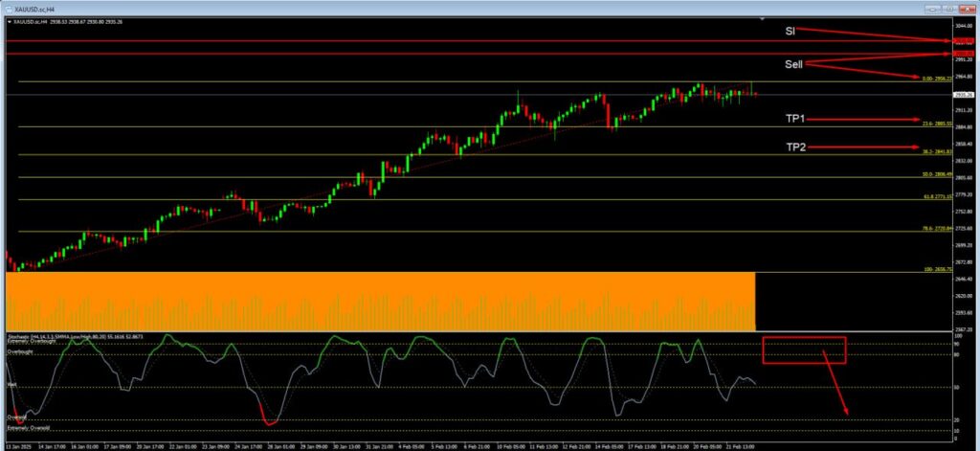Click the Fibonacci 78.6 level label 2720.84
Screen dimensions: 980x451
[x=937, y=228]
